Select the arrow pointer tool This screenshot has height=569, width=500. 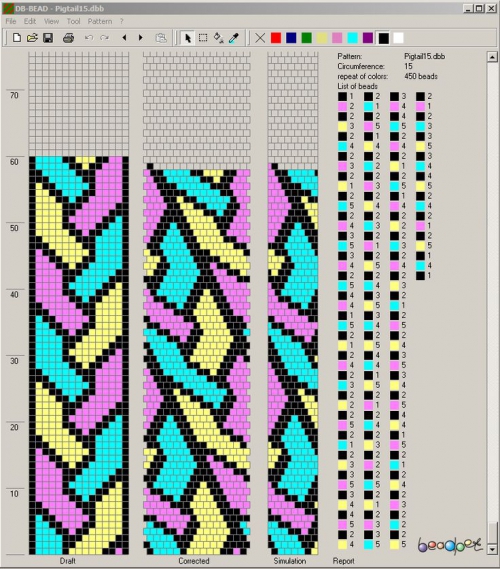(x=188, y=38)
